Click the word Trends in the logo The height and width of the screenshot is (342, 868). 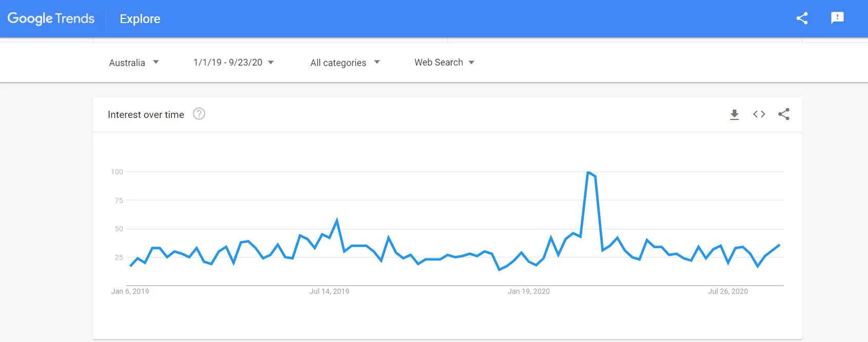(x=76, y=18)
